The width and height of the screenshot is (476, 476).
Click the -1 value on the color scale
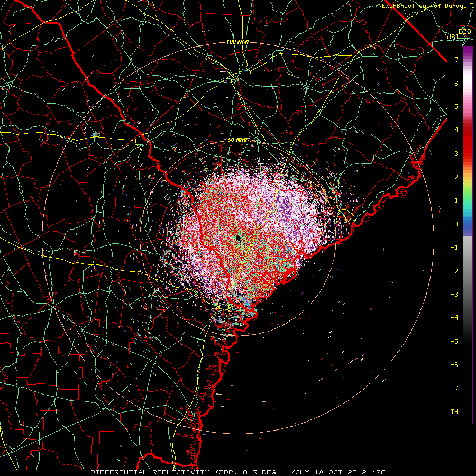(454, 248)
